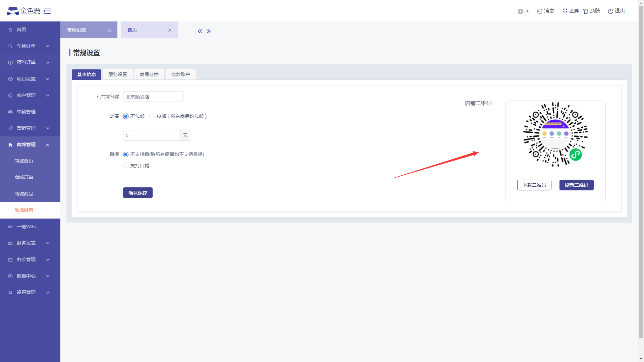Open the 一键WiFi menu label

26,227
